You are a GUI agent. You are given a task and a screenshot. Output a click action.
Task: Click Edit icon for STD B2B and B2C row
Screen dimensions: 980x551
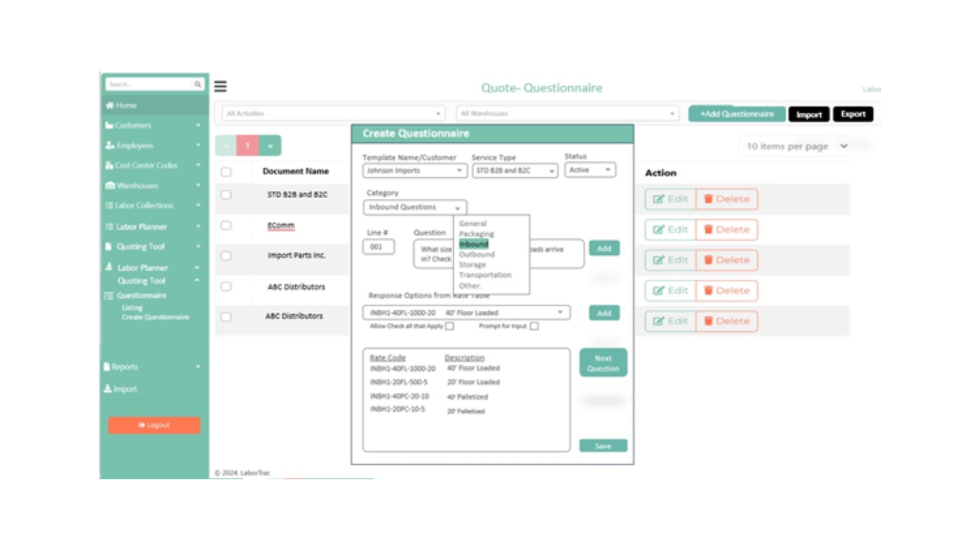(659, 199)
